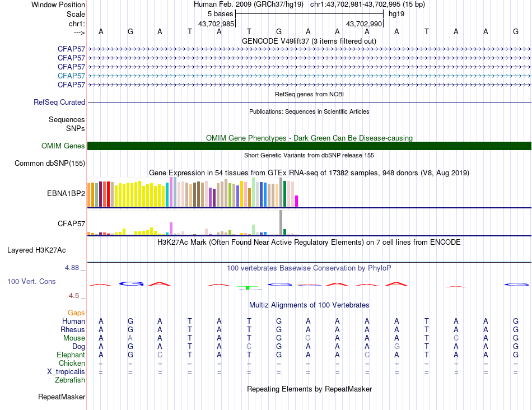The width and height of the screenshot is (532, 410).
Task: Click the Scale ruler 5 bases bar
Action: [309, 13]
